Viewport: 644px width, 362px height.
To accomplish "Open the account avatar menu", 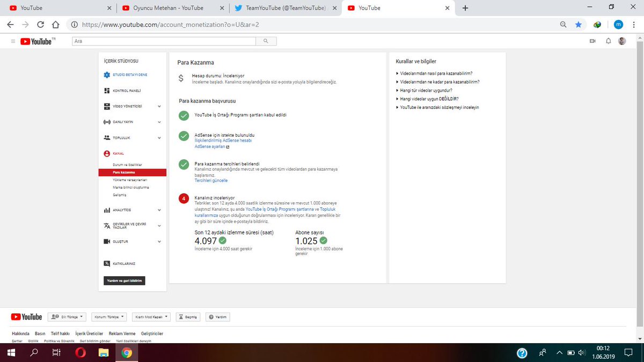I will [622, 41].
